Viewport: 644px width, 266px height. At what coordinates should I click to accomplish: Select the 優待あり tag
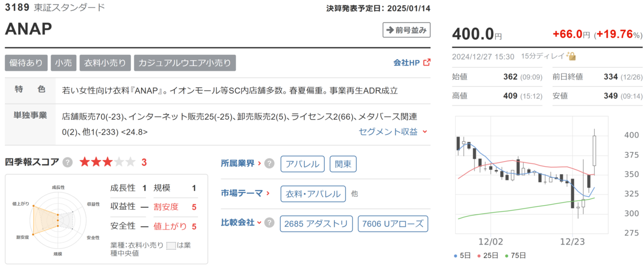coord(26,62)
